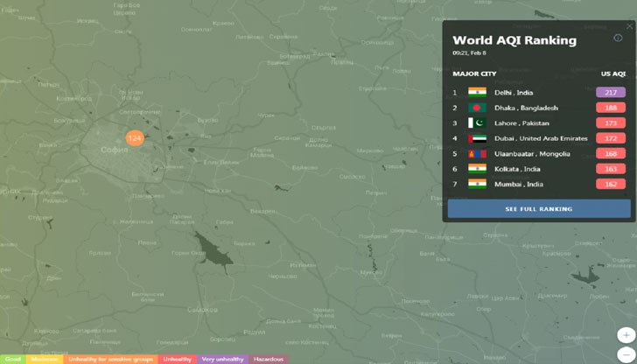
Task: Click the purple 217 AQI badge
Action: pyautogui.click(x=610, y=93)
